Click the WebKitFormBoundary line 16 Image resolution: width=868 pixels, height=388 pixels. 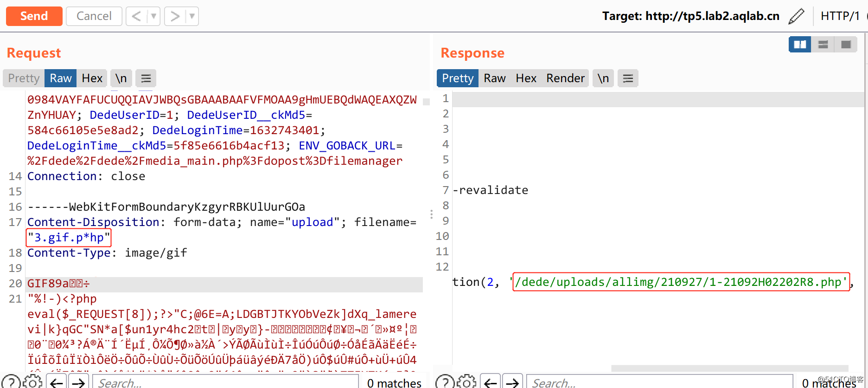(x=166, y=207)
